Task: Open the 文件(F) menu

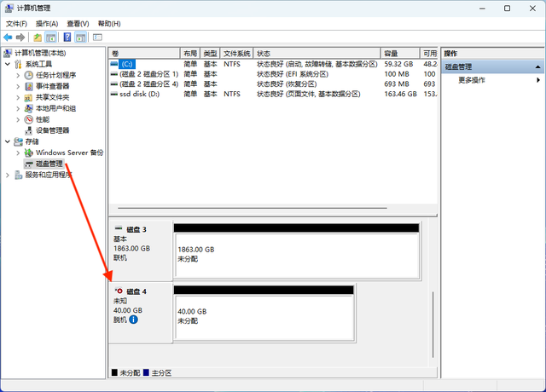Action: pos(16,24)
